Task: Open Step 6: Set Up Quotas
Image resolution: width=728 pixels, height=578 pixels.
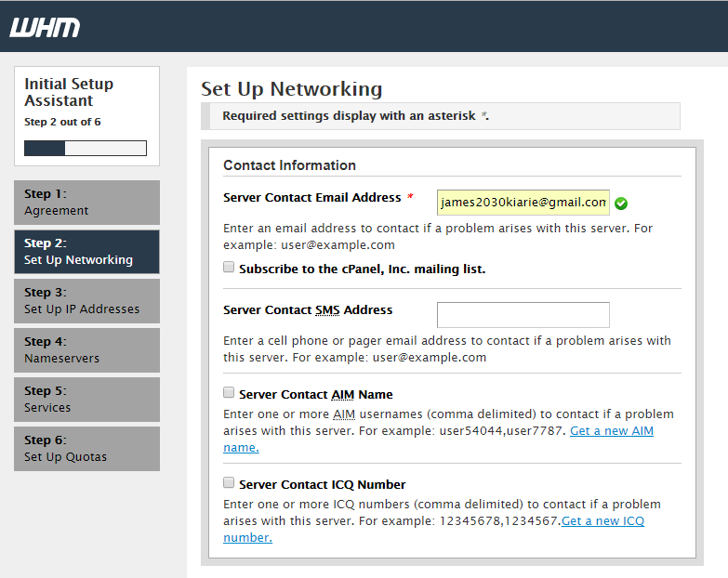Action: pos(86,449)
